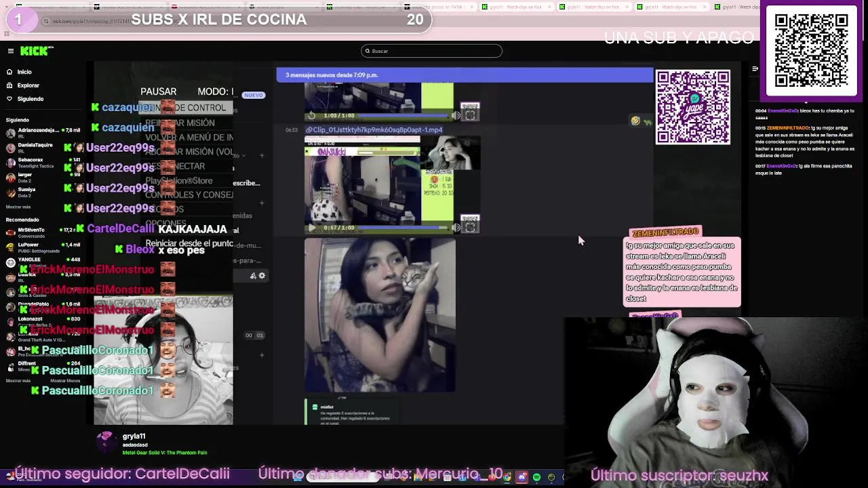Click the PAUSAR game menu title
Viewport: 868px width, 488px height.
(x=158, y=91)
